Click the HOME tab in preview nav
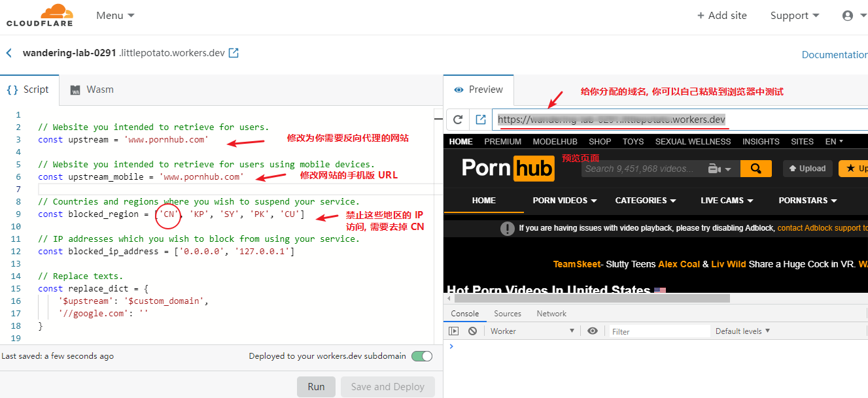The height and width of the screenshot is (398, 868). [x=484, y=201]
